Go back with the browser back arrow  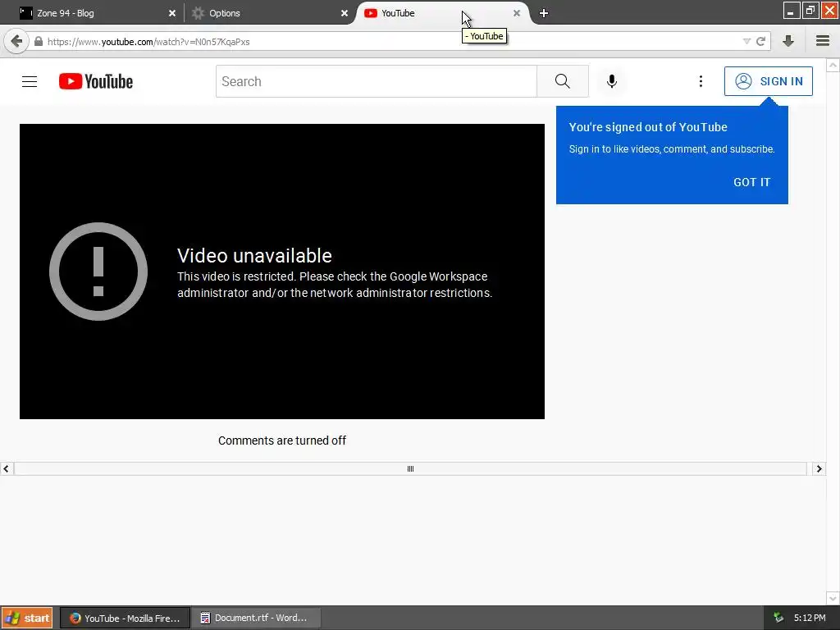16,41
